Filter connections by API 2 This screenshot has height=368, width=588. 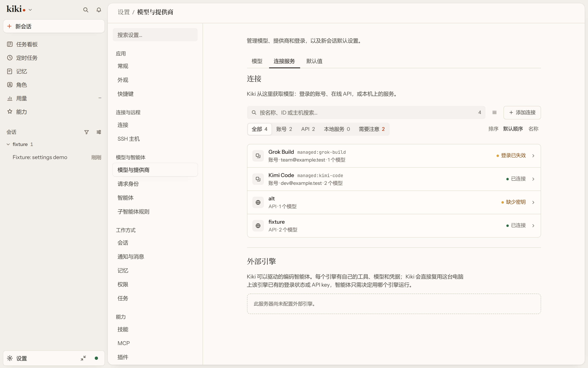point(308,129)
